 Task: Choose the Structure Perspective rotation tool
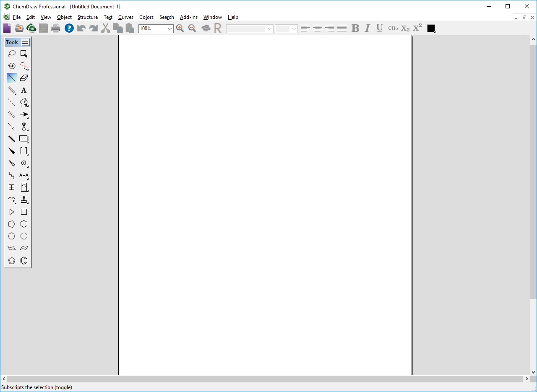(x=12, y=66)
